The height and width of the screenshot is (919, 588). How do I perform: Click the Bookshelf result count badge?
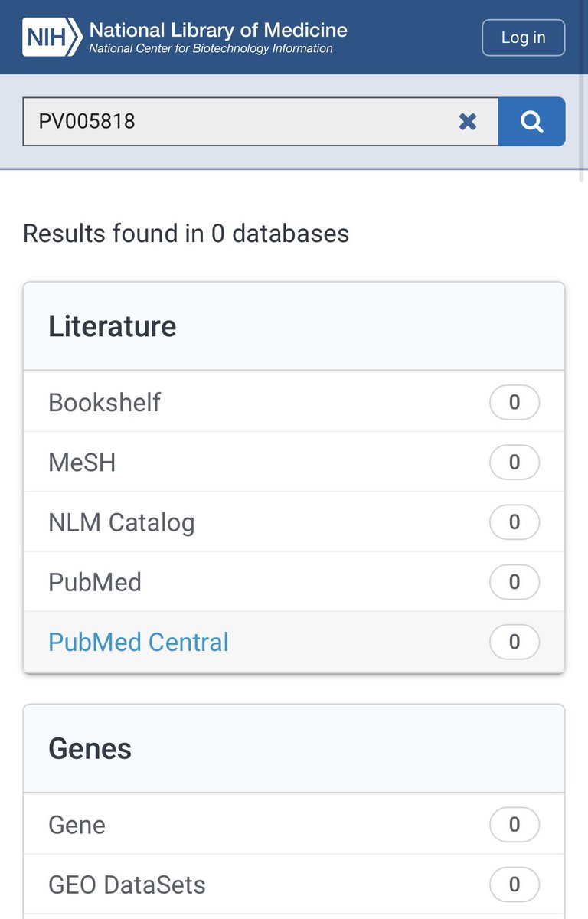click(x=514, y=402)
